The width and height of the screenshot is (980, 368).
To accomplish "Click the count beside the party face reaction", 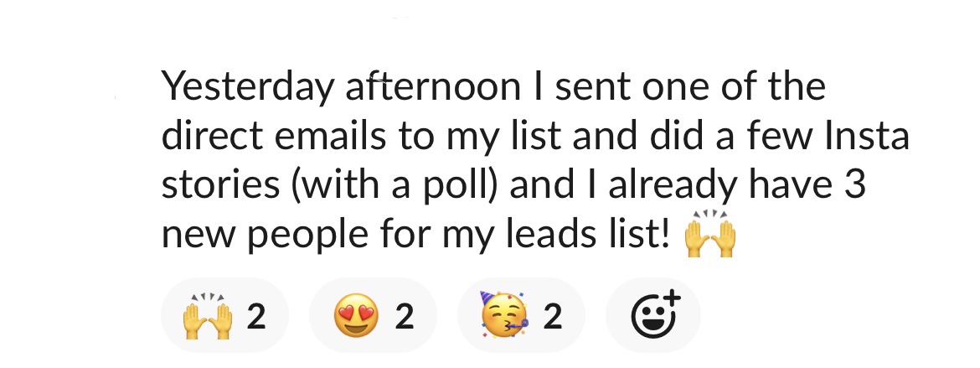I will [x=553, y=317].
